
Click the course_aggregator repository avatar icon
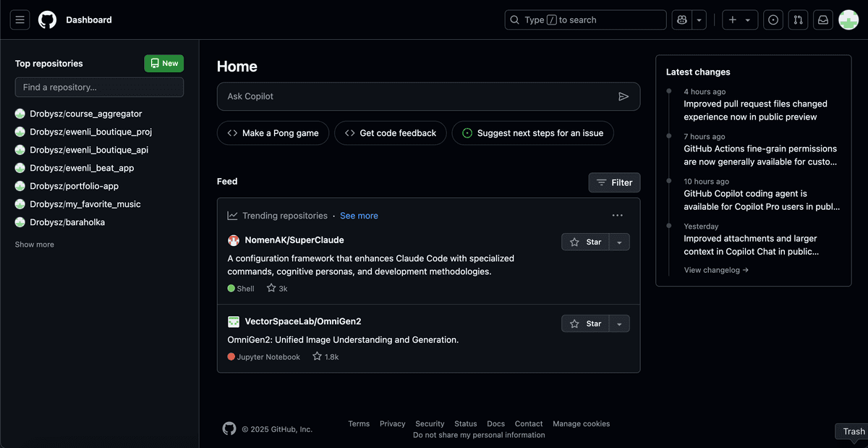pyautogui.click(x=20, y=114)
